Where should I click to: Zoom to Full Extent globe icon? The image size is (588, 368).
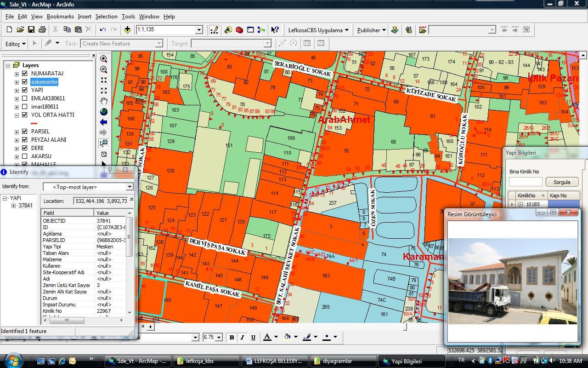[x=104, y=112]
